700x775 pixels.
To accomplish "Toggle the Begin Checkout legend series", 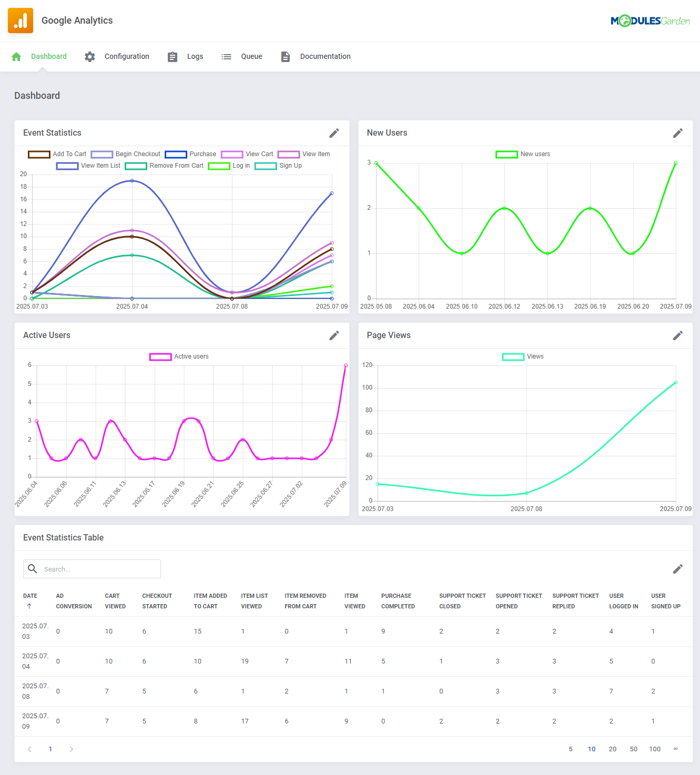I will click(x=126, y=154).
